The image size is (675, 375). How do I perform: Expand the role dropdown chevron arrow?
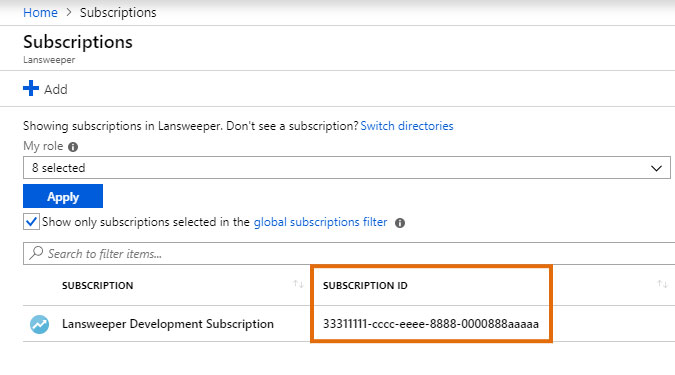(x=656, y=168)
